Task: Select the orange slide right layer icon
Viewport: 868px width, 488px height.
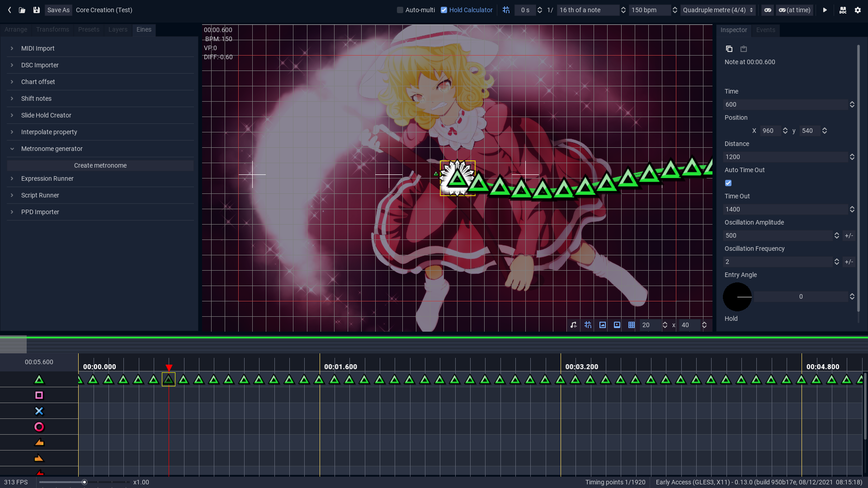Action: pyautogui.click(x=39, y=459)
